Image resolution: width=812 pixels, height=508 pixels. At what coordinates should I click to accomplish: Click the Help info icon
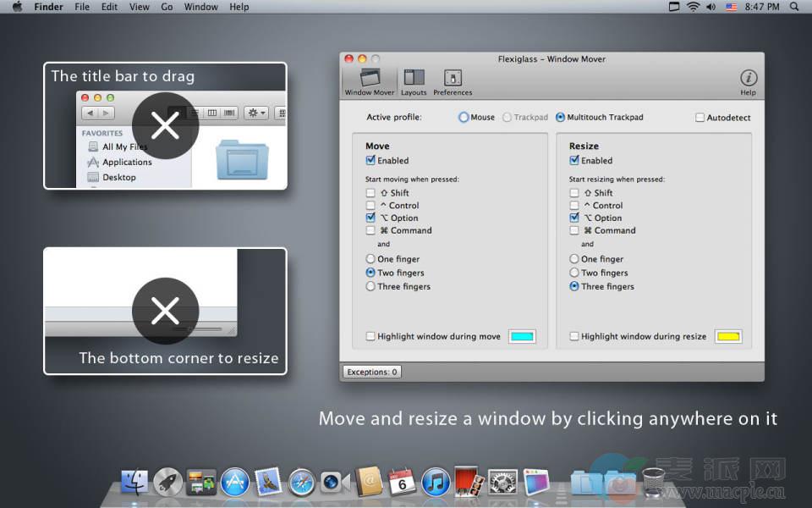(748, 79)
